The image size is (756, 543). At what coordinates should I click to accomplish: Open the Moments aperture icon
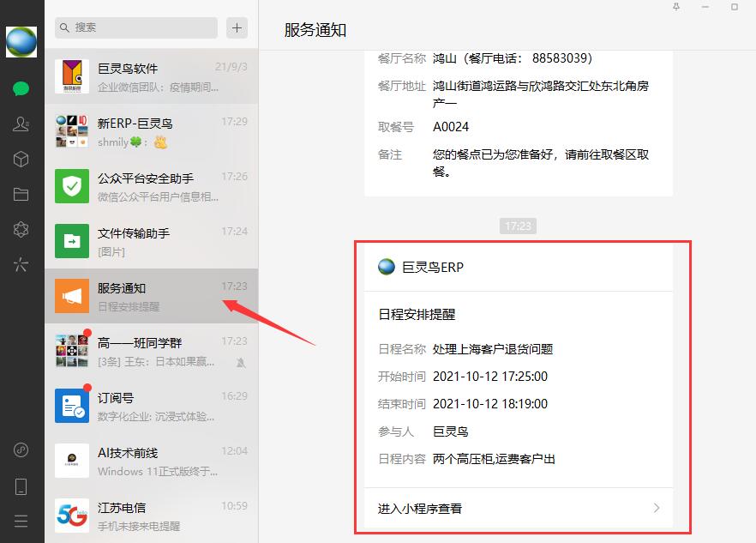tap(21, 229)
